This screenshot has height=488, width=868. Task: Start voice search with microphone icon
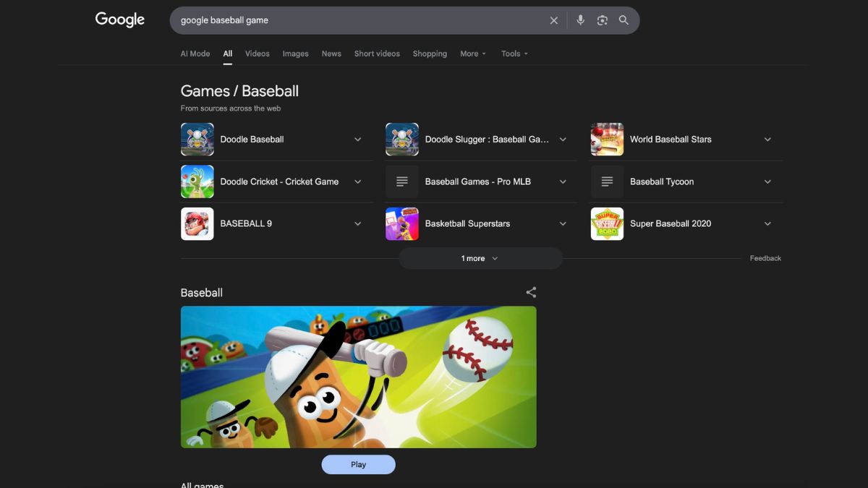[580, 20]
